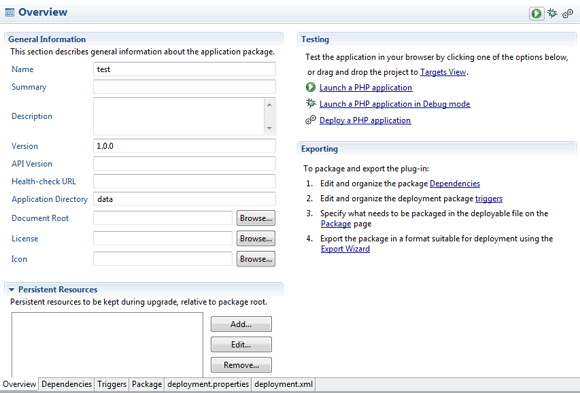Focus the Application Directory field containing data

pyautogui.click(x=184, y=199)
